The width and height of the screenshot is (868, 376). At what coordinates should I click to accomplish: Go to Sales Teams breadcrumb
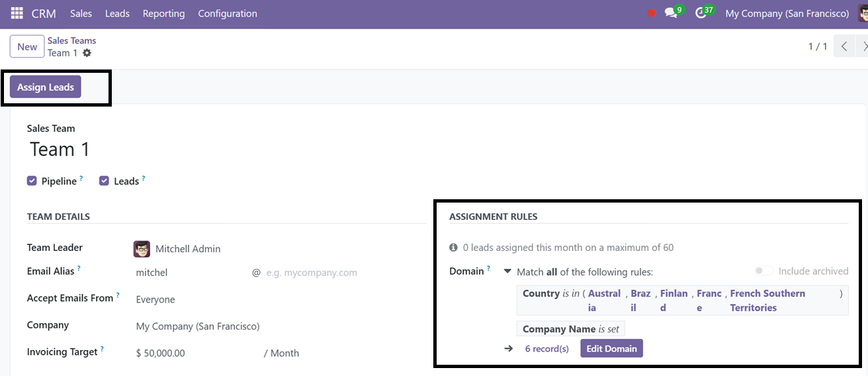[71, 40]
